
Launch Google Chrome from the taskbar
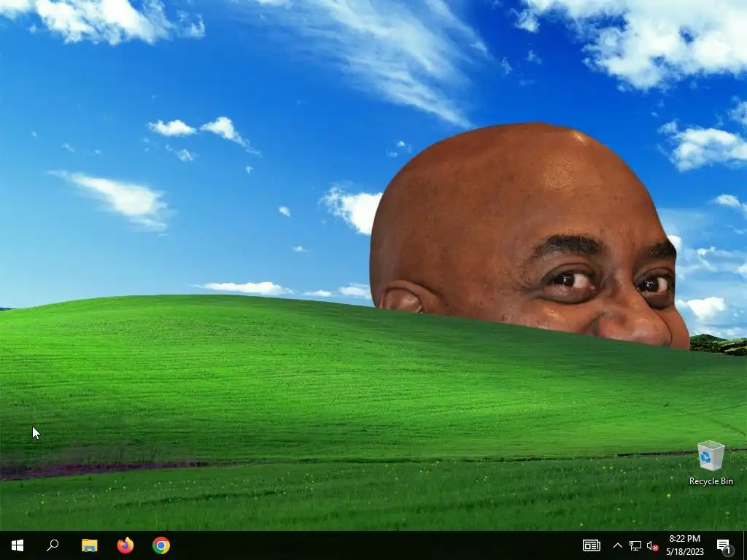point(161,545)
